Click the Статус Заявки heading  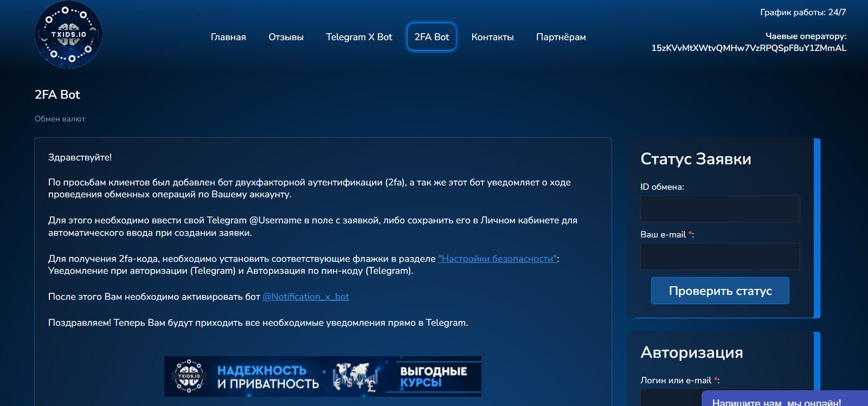coord(696,159)
